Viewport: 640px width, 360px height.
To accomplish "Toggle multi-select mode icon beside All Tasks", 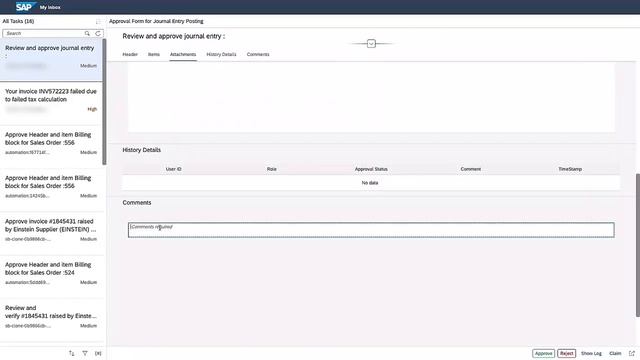I will [x=98, y=21].
